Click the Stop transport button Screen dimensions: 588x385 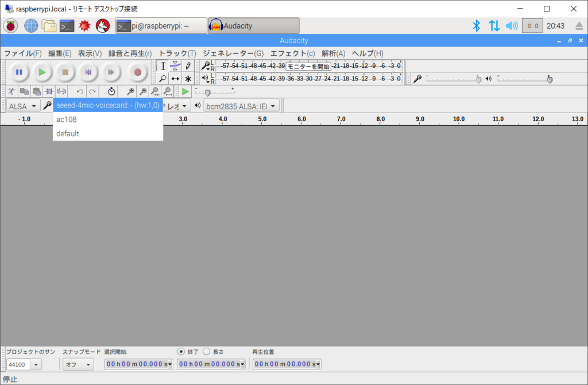[x=65, y=72]
